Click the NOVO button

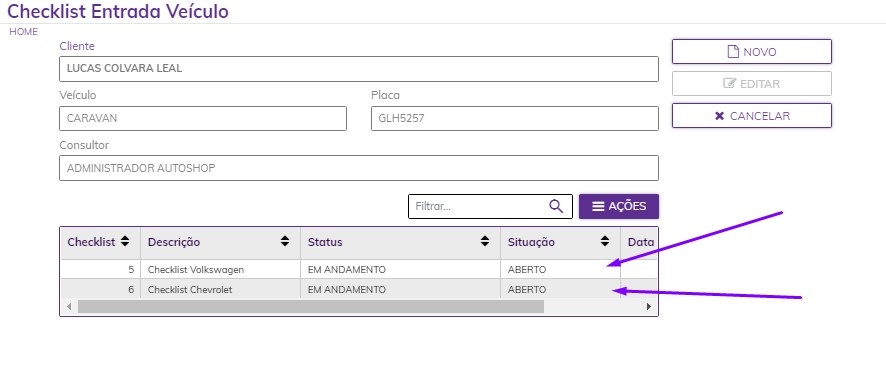pyautogui.click(x=752, y=52)
